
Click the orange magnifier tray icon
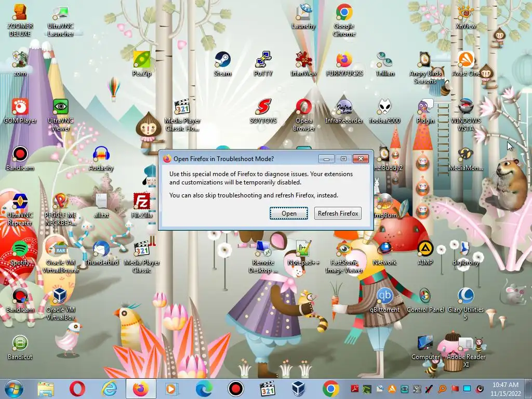[442, 389]
